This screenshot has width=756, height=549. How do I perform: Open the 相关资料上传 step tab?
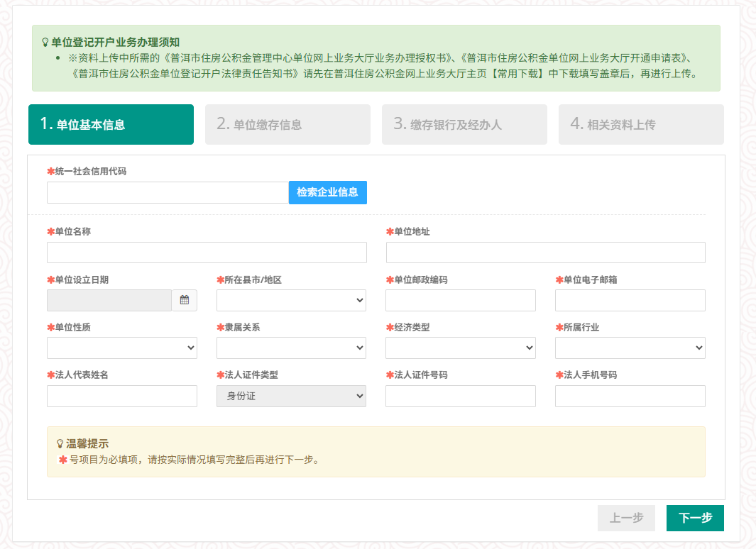click(x=641, y=125)
